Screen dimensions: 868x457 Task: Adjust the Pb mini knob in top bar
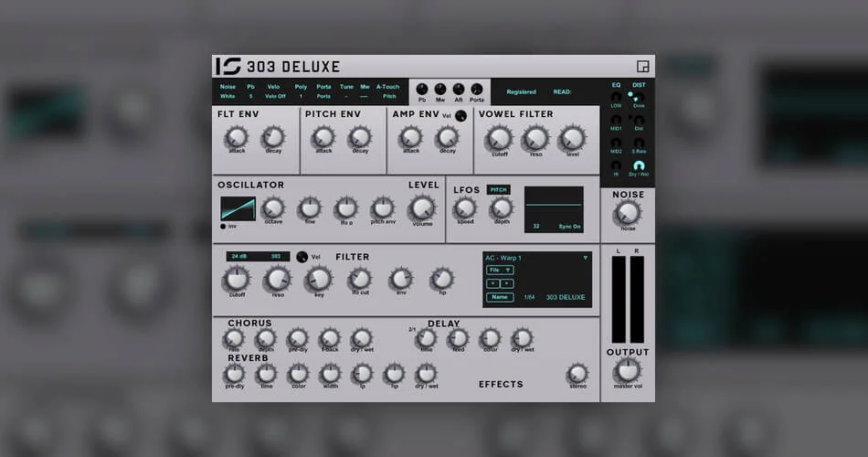[x=422, y=90]
